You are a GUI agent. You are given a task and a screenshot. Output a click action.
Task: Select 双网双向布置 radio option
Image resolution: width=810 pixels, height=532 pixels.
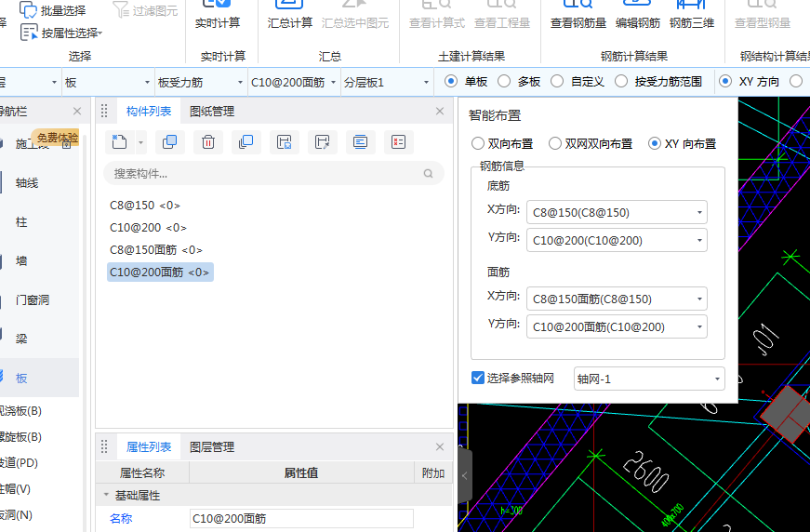pos(555,143)
